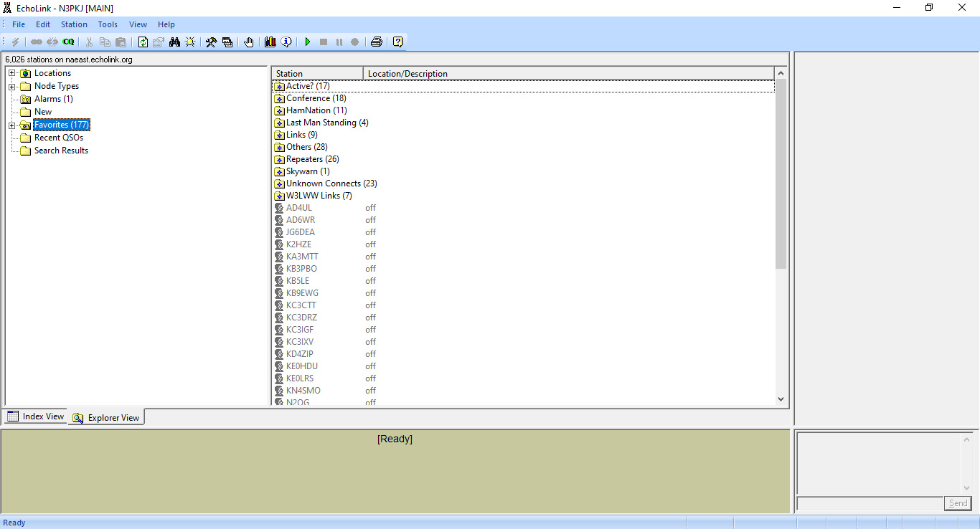Click the Record circle toolbar button
This screenshot has width=980, height=529.
tap(354, 42)
